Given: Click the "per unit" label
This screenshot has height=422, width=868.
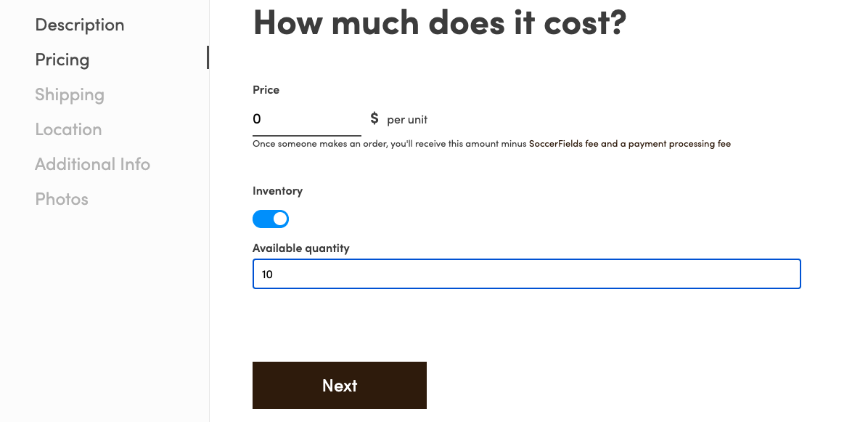Looking at the screenshot, I should pos(407,120).
